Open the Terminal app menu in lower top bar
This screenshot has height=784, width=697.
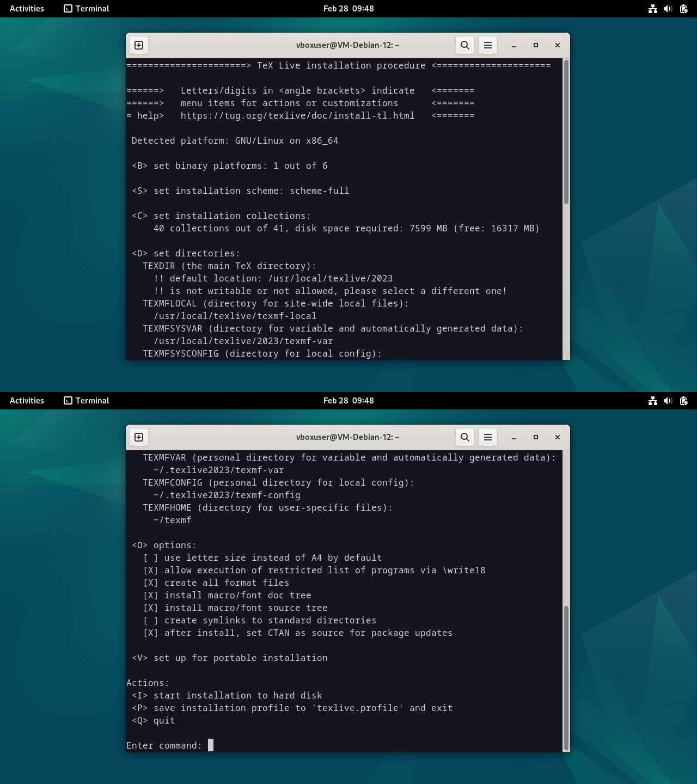coord(87,401)
